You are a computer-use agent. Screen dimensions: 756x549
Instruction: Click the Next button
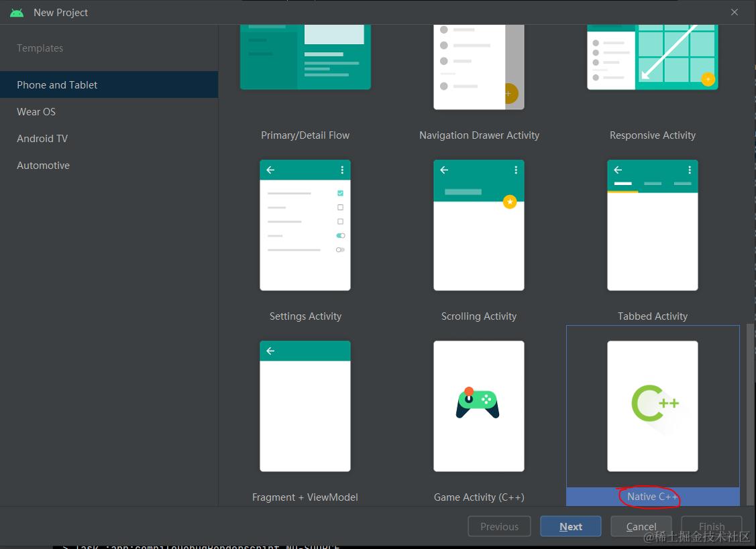(570, 526)
